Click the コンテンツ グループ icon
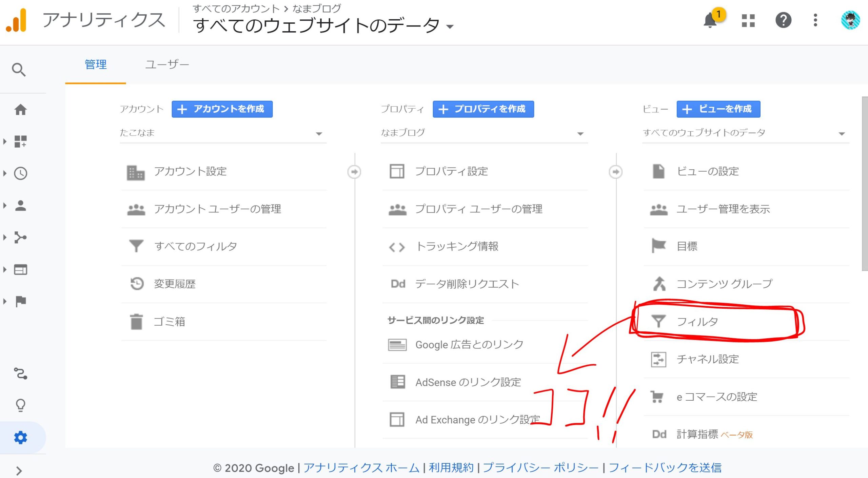 tap(659, 284)
